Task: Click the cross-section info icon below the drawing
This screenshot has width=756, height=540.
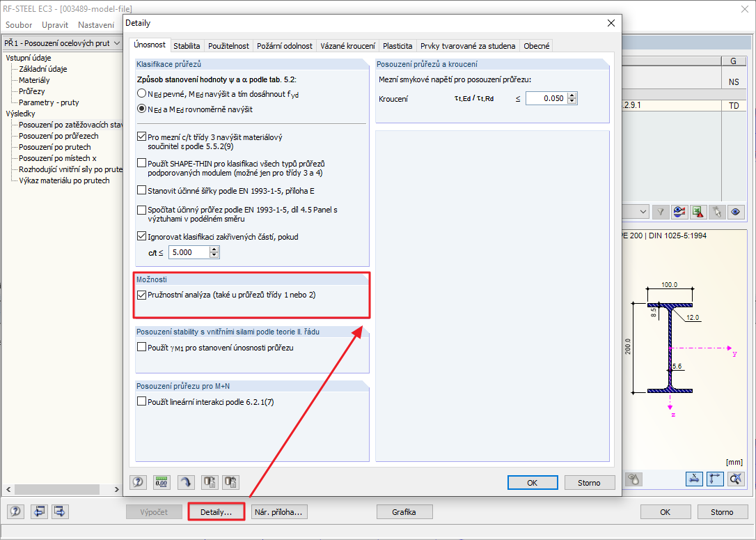Action: click(x=633, y=479)
